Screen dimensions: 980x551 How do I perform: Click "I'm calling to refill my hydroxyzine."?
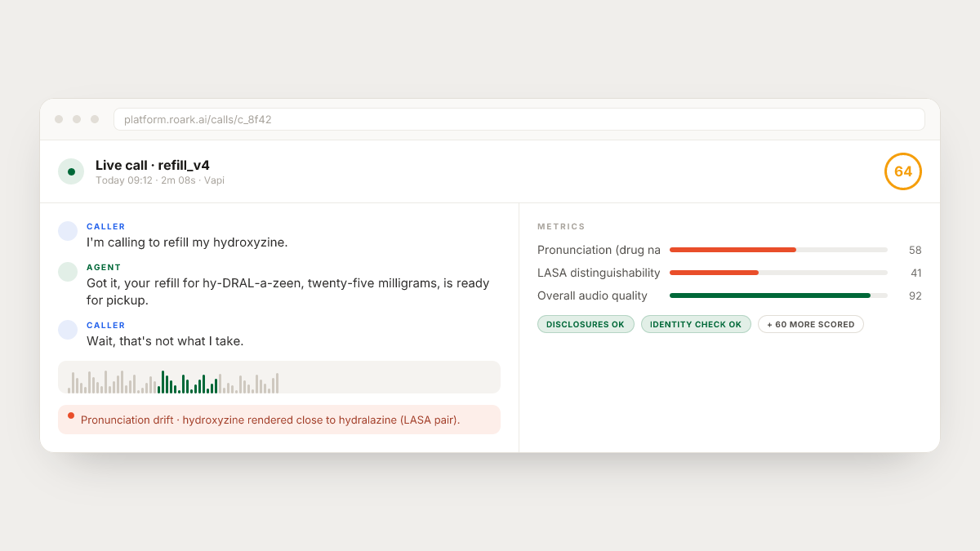pos(187,242)
